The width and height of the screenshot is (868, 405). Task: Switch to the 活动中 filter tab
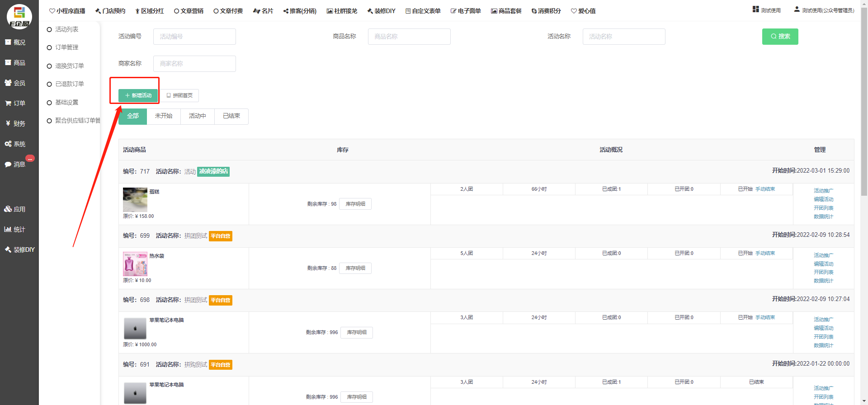click(x=198, y=116)
